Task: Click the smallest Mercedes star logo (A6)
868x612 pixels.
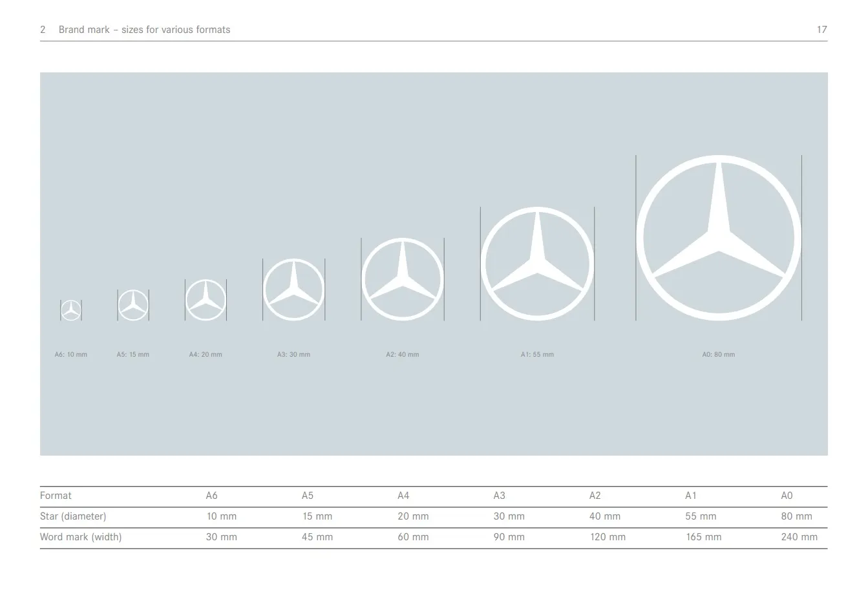Action: point(71,310)
